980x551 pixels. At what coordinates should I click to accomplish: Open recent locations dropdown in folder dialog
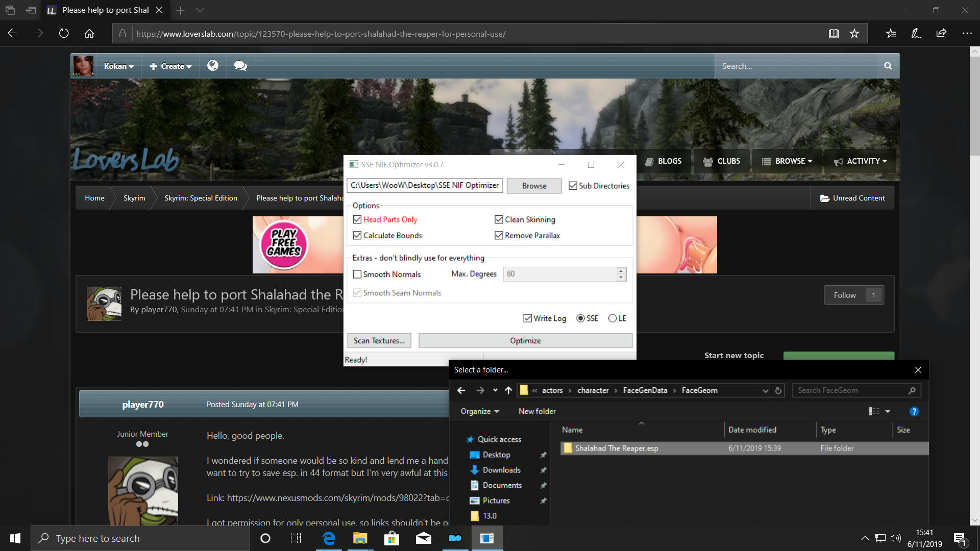(x=495, y=390)
